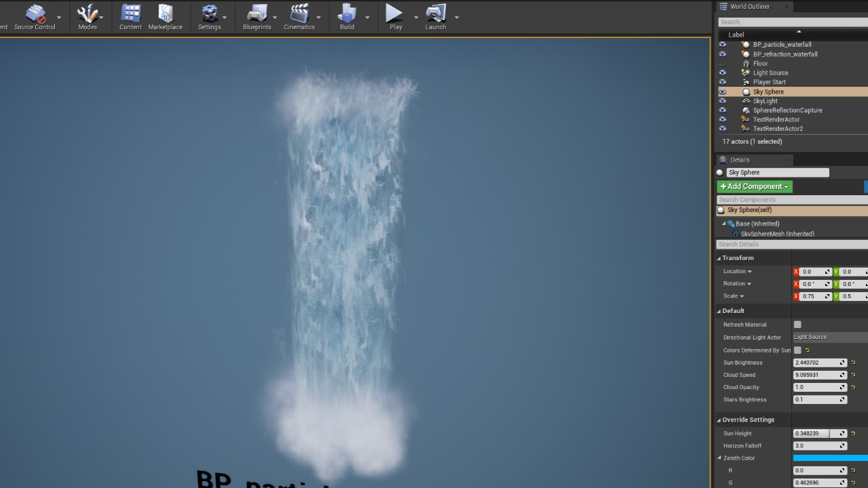Switch to the World Outliner tab
This screenshot has width=868, height=488.
pos(749,7)
